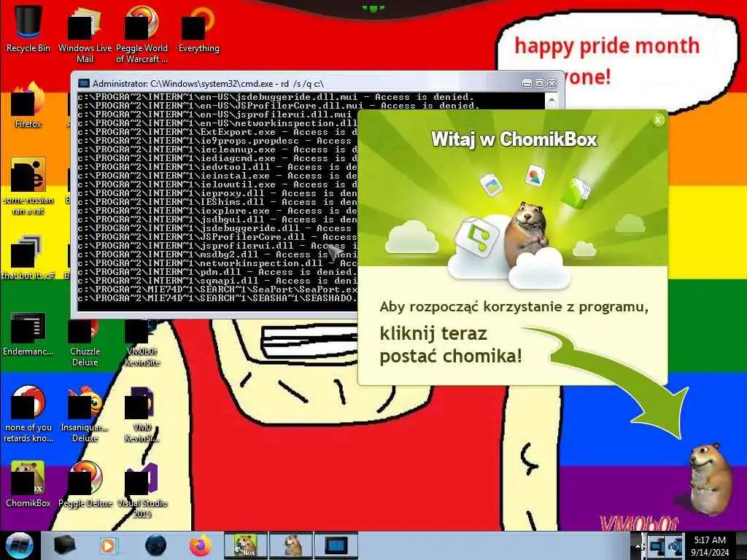Click the dark globe icon on taskbar
The image size is (747, 560).
(x=155, y=545)
